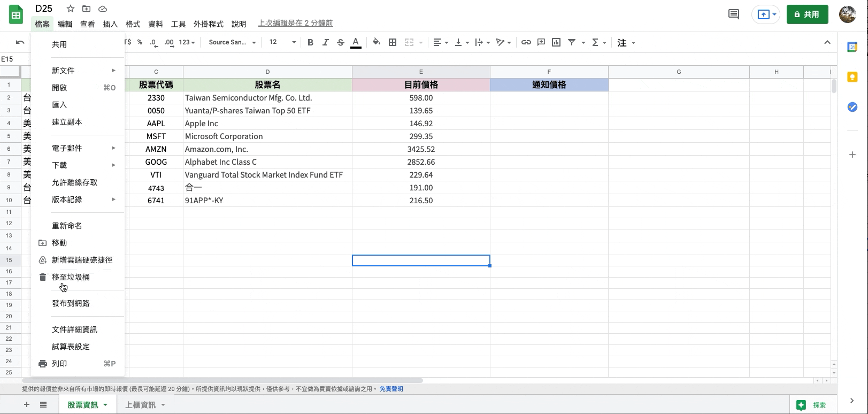Click increase decimal places button
Screen dimensions: 868x414
169,42
